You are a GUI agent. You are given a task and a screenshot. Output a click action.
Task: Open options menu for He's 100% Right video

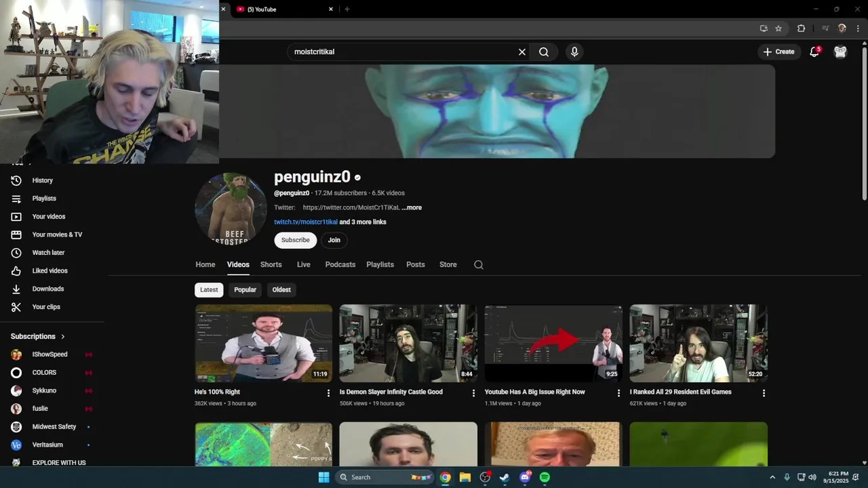tap(329, 393)
